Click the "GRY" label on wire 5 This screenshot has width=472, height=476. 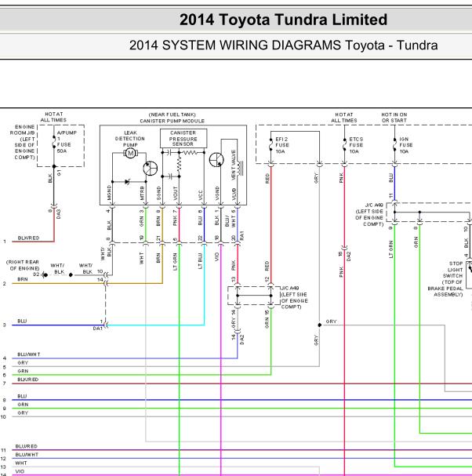23,363
